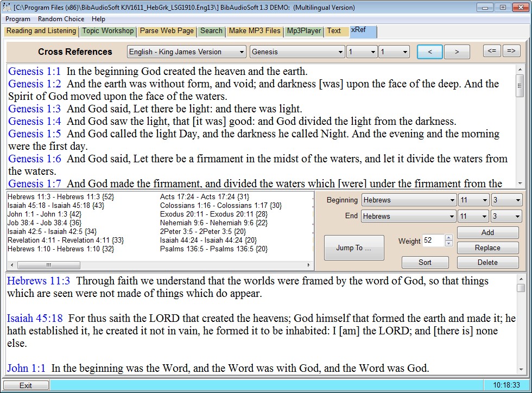Click the Add button
The image size is (532, 393).
[487, 232]
